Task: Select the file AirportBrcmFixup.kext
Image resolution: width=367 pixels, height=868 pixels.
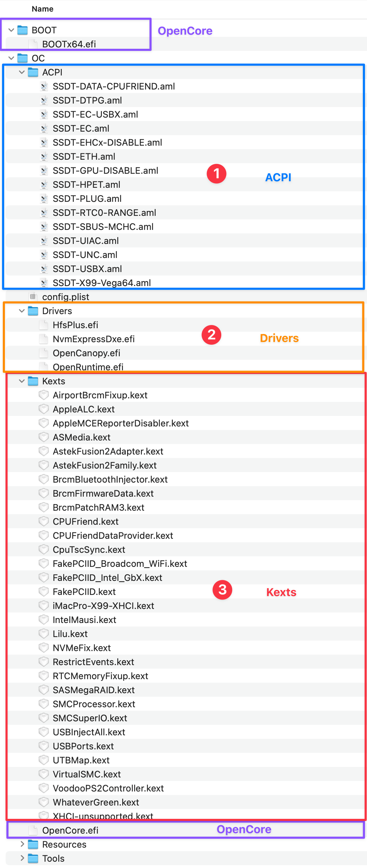Action: (100, 395)
